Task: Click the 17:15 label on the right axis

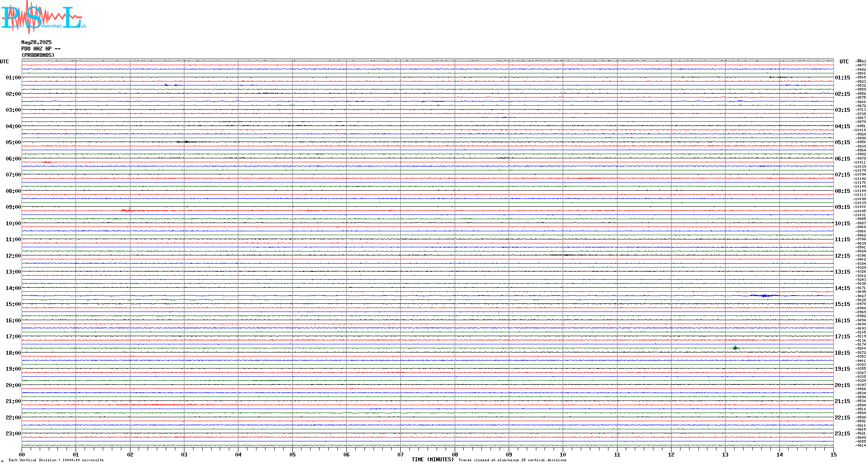Action: click(843, 337)
